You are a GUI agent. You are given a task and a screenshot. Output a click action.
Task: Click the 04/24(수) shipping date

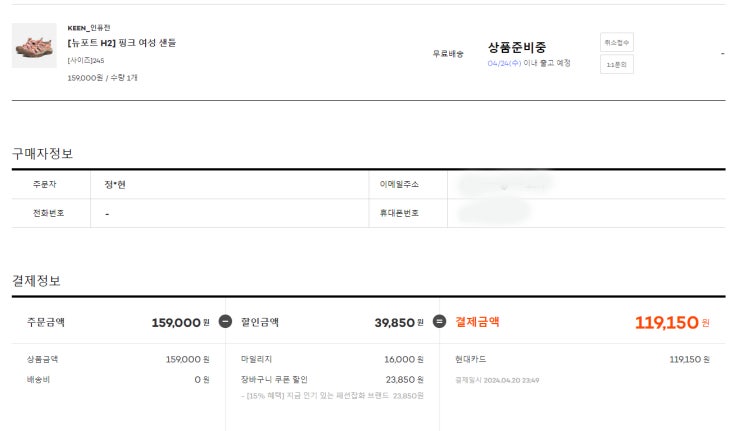[504, 63]
